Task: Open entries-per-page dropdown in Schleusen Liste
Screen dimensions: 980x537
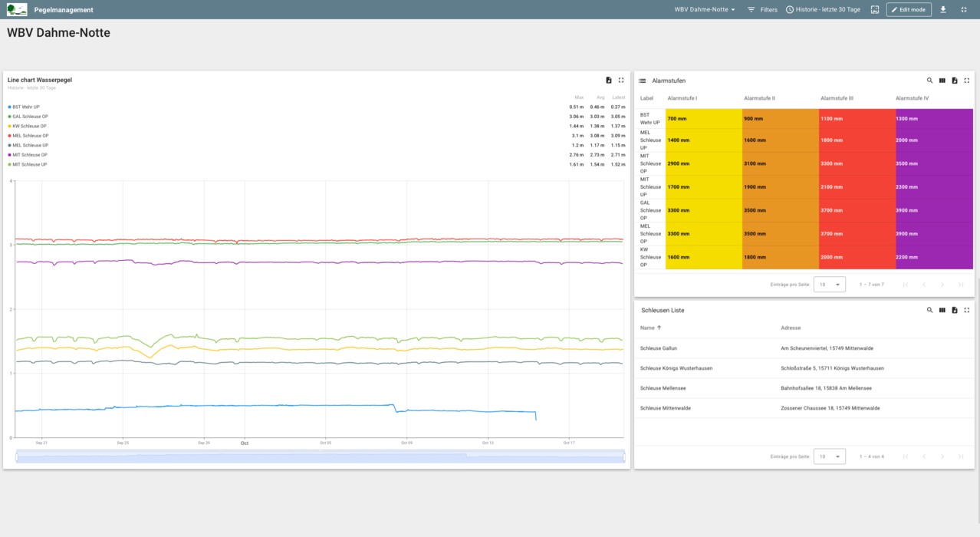Action: click(829, 456)
